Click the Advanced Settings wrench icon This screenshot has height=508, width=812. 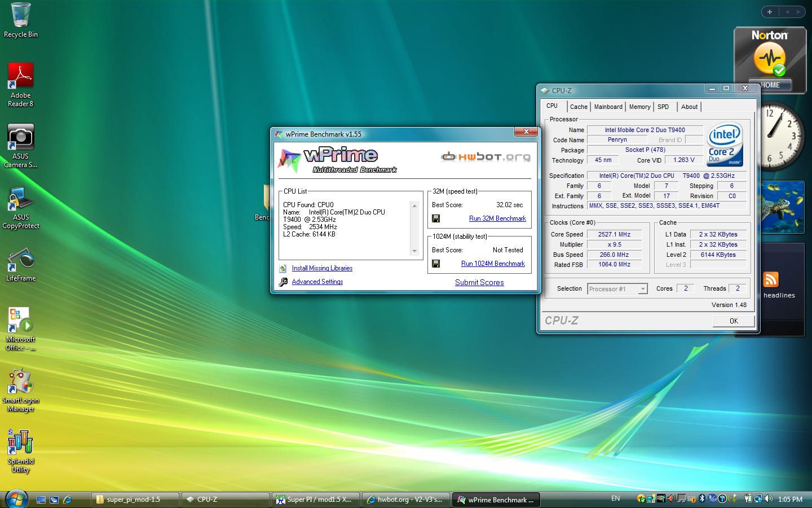click(283, 282)
